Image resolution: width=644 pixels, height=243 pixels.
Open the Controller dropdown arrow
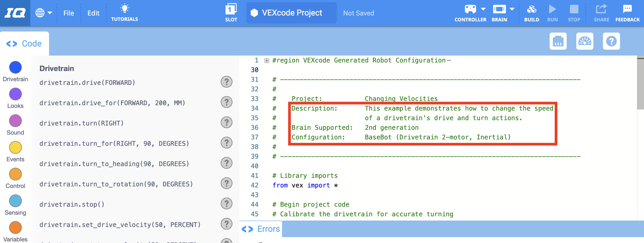coord(483,9)
